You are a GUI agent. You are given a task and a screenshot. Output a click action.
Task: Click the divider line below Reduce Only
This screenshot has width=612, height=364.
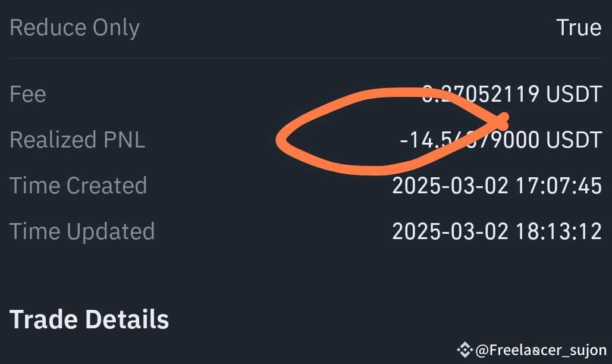pyautogui.click(x=306, y=58)
